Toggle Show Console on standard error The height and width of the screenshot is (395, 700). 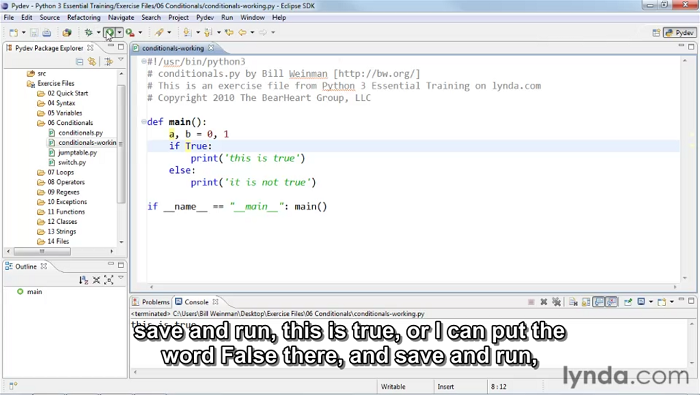coord(611,302)
